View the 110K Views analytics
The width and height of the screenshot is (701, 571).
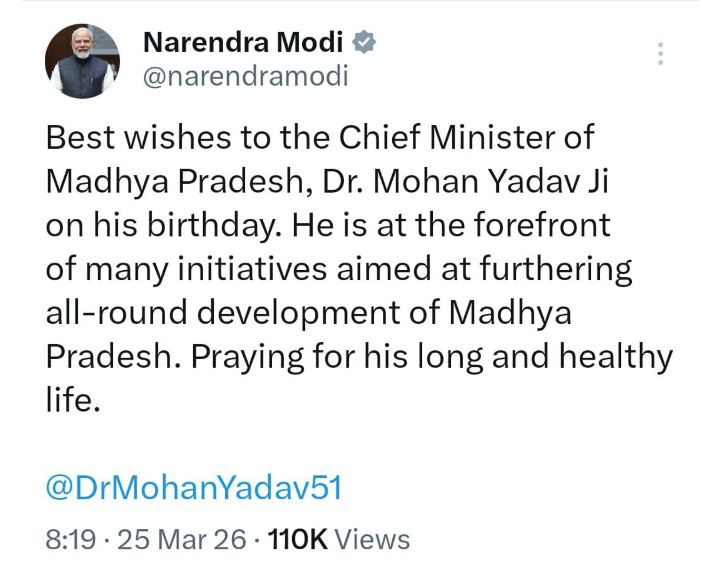[341, 540]
